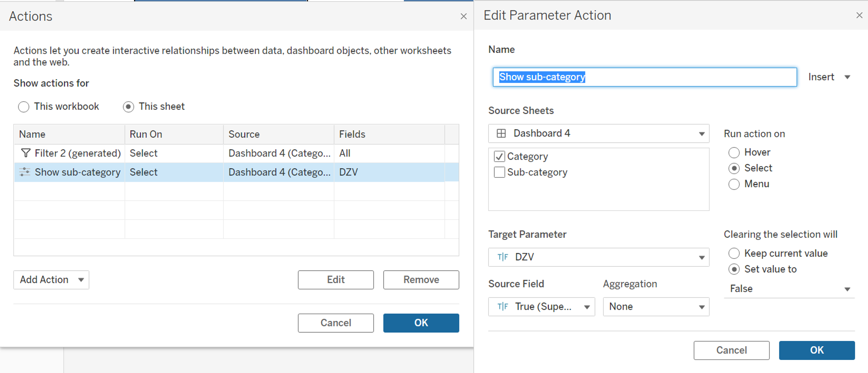Click the dashboard grid icon in Source Sheets
The height and width of the screenshot is (373, 868).
pos(501,134)
